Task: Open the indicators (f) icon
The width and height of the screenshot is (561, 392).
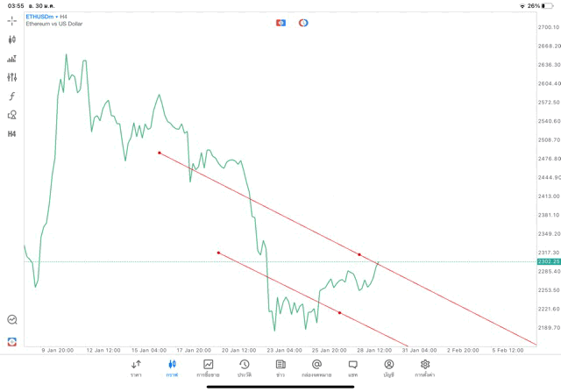Action: 12,96
